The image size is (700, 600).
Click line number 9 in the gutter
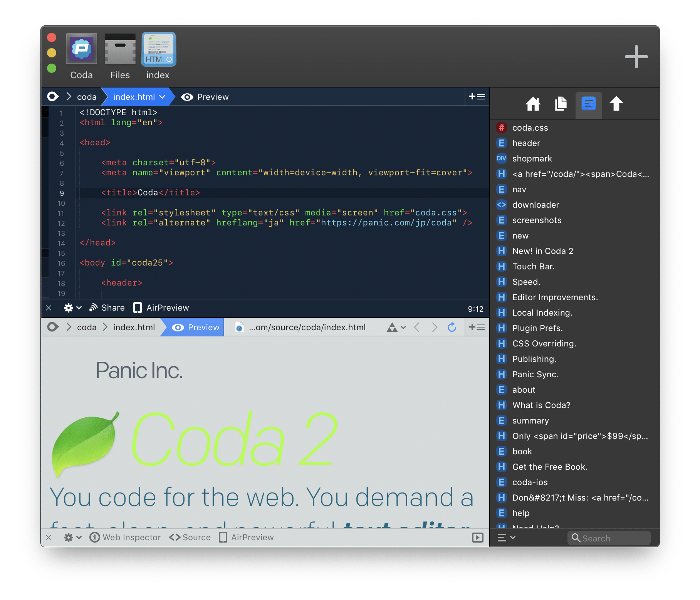[62, 193]
